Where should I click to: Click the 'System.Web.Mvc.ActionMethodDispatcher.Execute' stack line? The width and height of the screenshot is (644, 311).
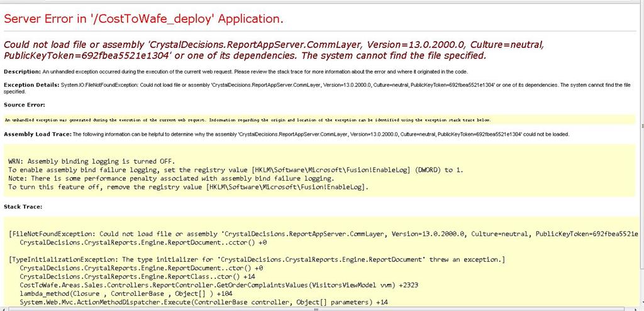(x=204, y=303)
